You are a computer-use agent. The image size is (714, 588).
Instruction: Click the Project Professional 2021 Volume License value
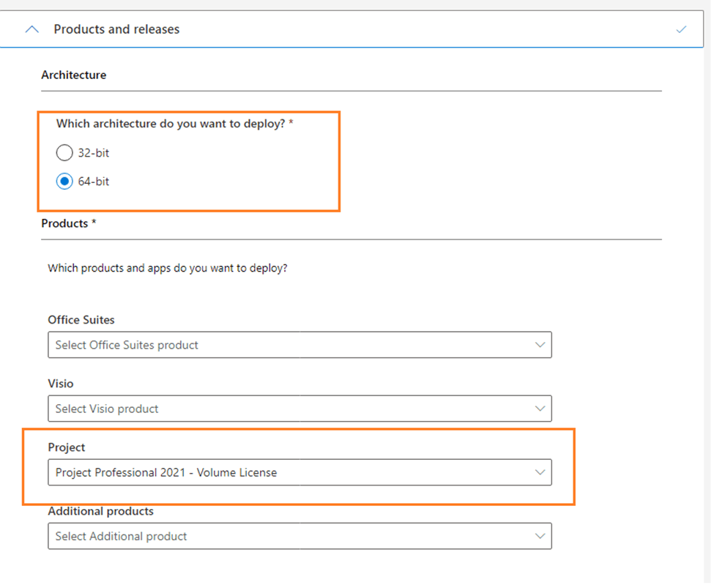(165, 472)
